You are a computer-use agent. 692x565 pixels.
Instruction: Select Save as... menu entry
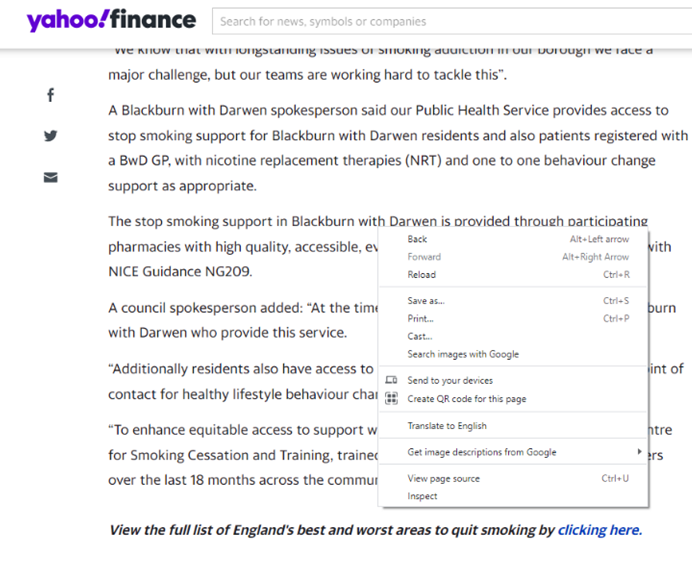point(426,300)
